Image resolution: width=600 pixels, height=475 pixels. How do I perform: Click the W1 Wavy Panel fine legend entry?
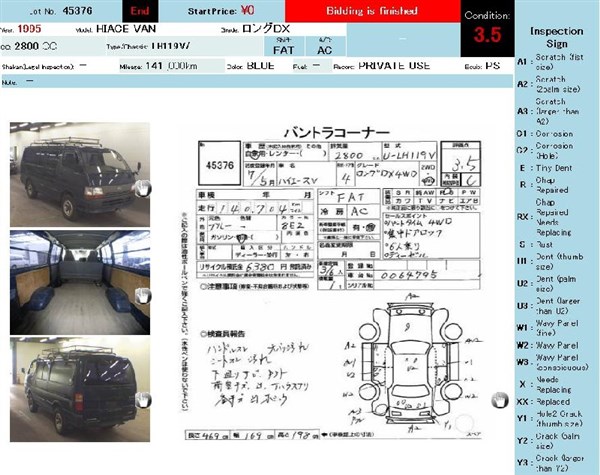(x=548, y=328)
